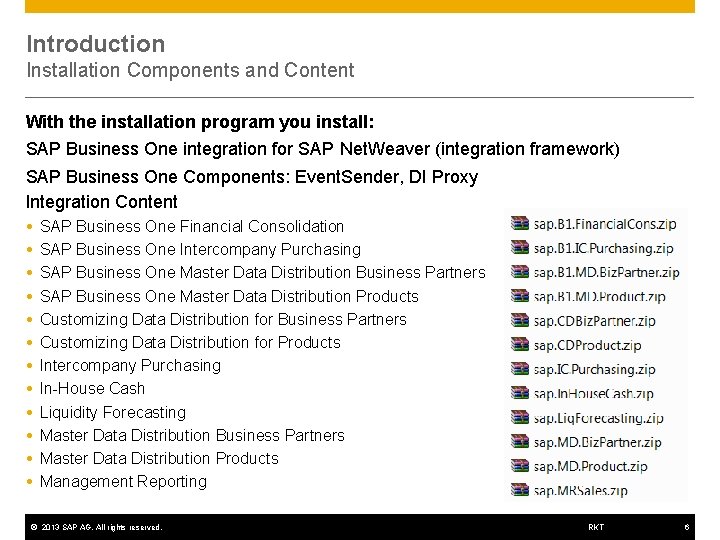Screen dimensions: 720x540
Task: Click the sap.ICPurchasing.zip archive icon
Action: pos(520,369)
